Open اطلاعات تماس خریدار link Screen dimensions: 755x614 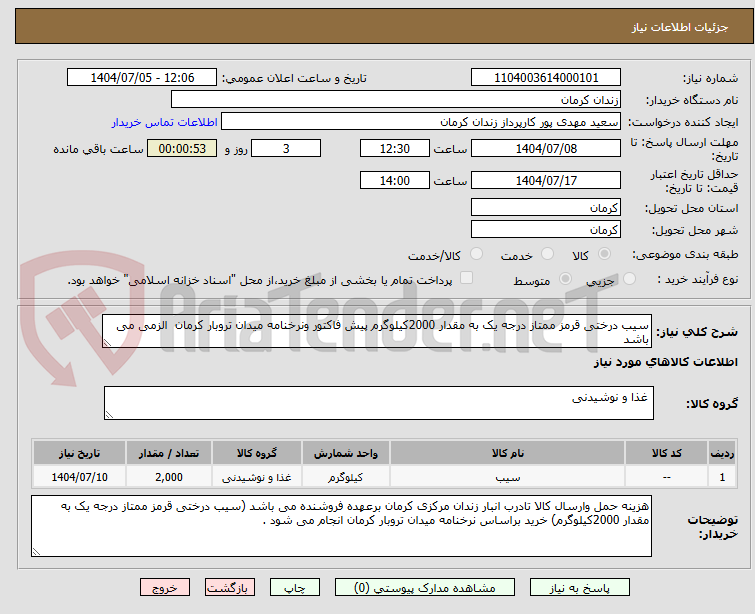(x=165, y=122)
